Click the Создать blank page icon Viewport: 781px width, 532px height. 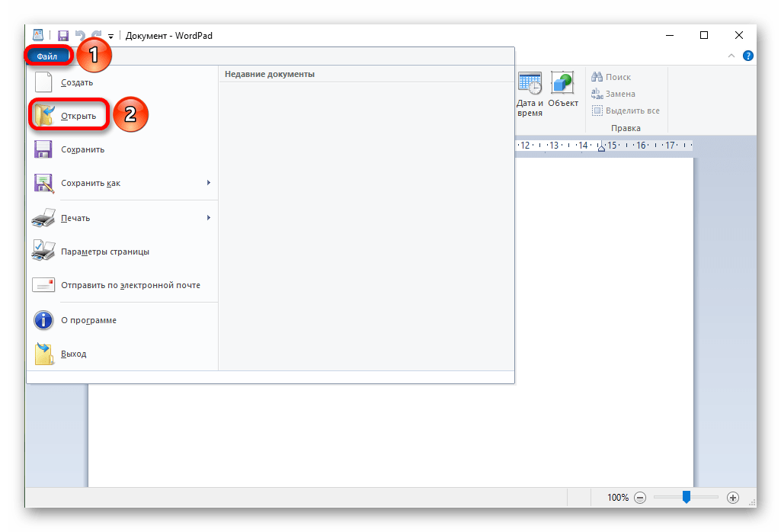(x=43, y=82)
